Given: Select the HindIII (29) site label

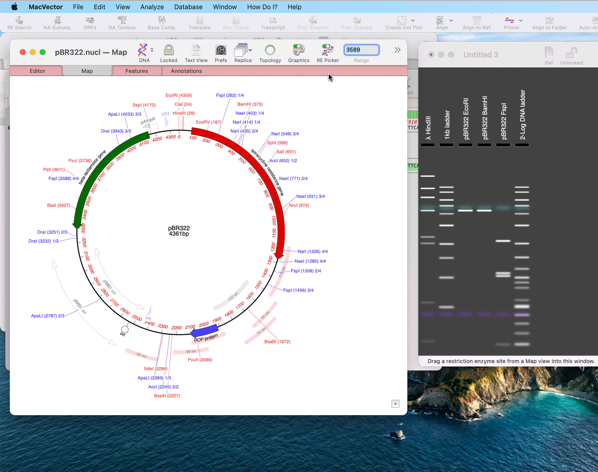Looking at the screenshot, I should [x=183, y=113].
